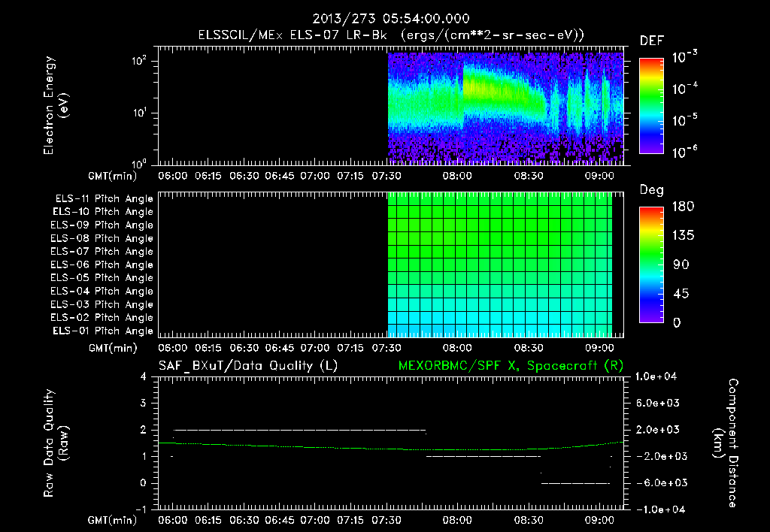Click the ELS-04 Pitch Angle row label

[102, 291]
